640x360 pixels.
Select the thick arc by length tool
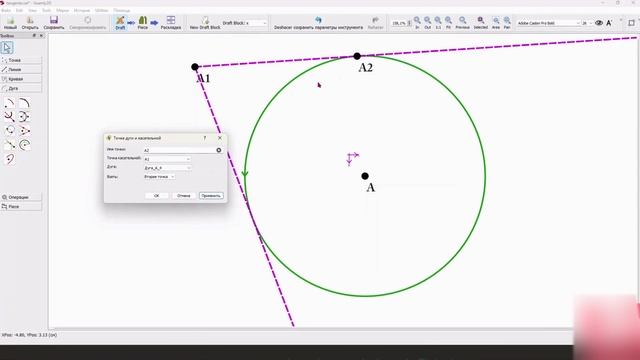24,103
